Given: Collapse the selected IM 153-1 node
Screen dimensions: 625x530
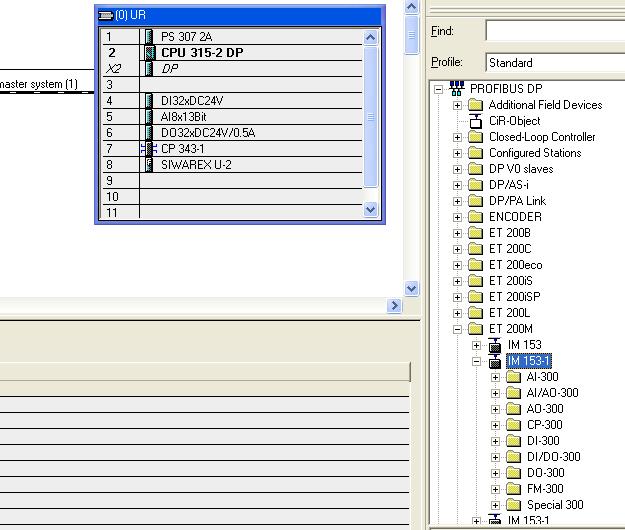Looking at the screenshot, I should 476,361.
